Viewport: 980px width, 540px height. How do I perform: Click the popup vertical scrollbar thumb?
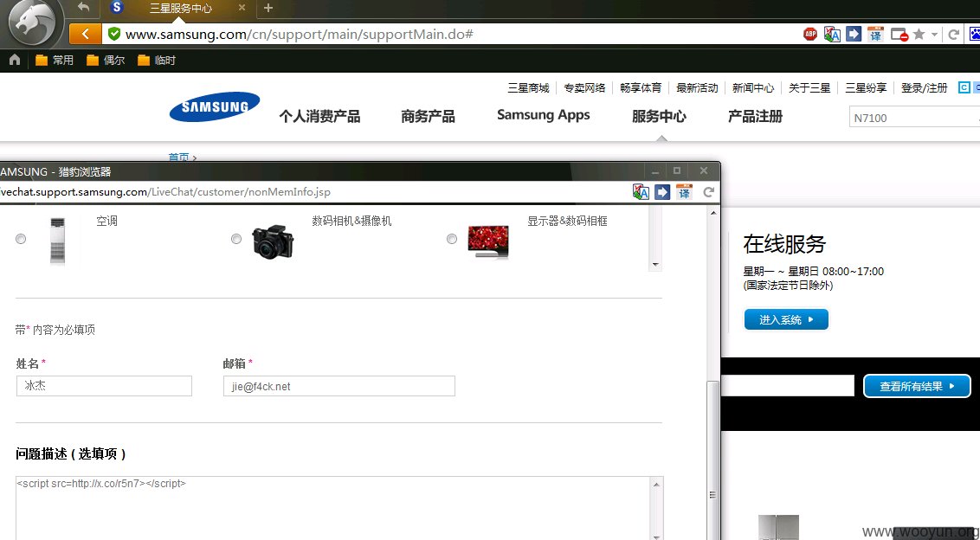click(713, 460)
